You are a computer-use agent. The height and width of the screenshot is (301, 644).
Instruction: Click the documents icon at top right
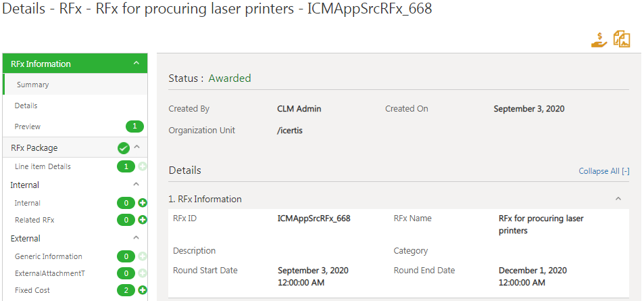622,39
